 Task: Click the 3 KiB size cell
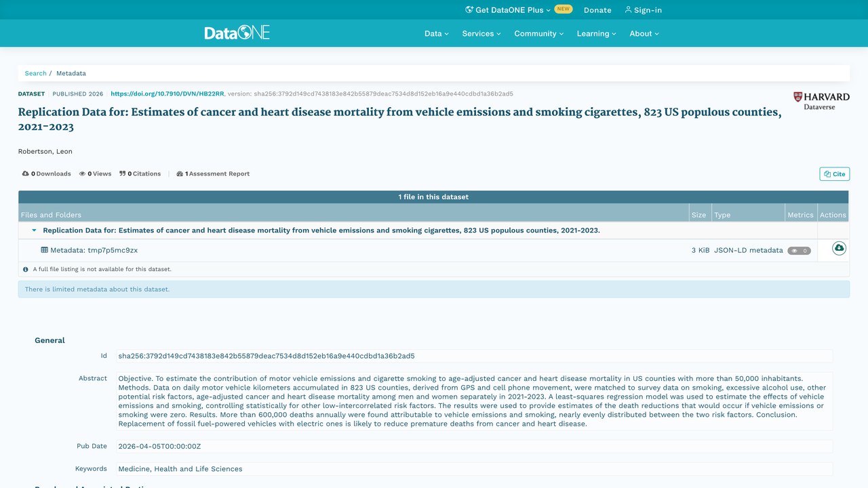click(x=701, y=250)
